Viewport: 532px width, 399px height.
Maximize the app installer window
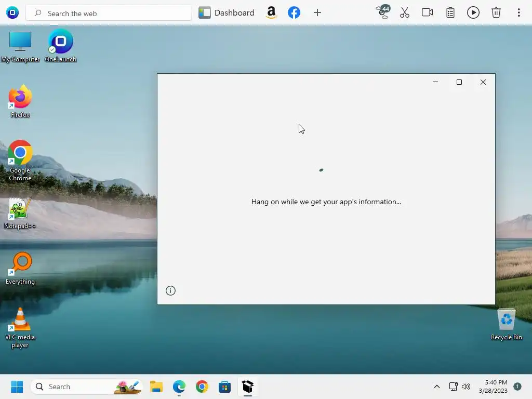(x=459, y=82)
